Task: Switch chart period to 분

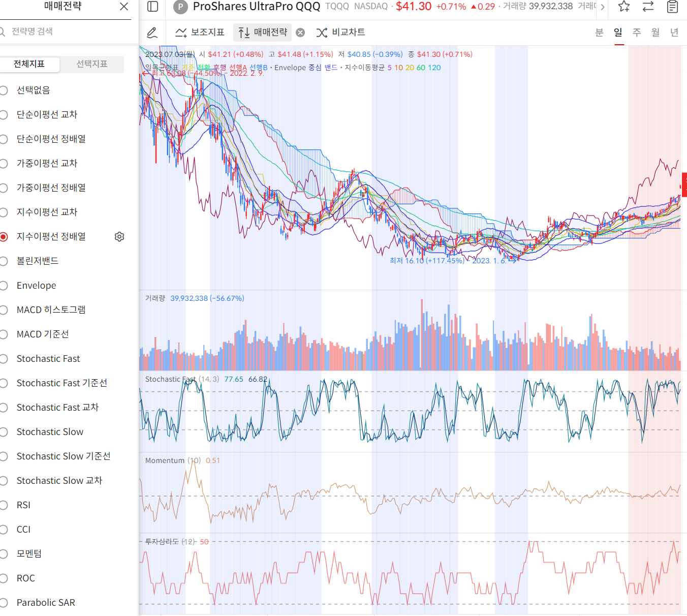Action: [x=599, y=33]
